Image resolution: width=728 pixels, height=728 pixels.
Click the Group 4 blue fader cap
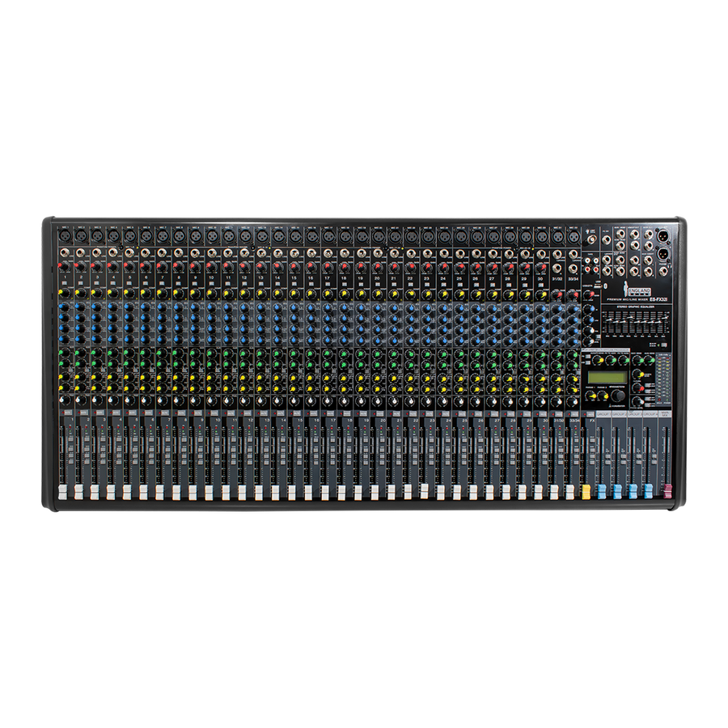[648, 492]
